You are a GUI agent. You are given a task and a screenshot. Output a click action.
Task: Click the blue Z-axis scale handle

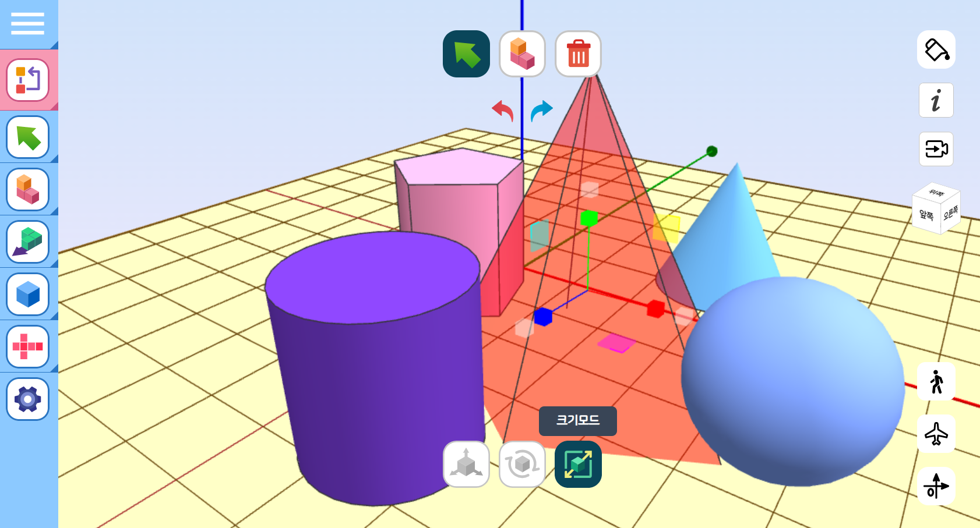[x=543, y=317]
